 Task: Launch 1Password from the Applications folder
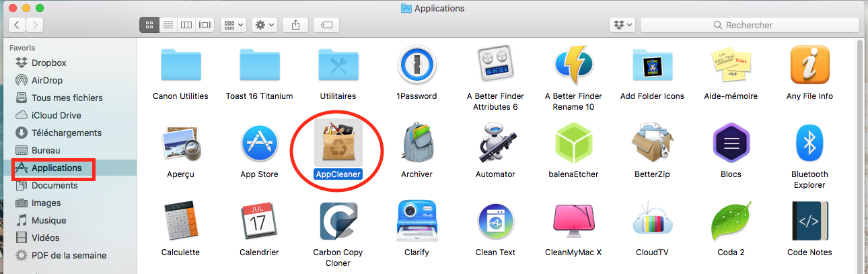[x=416, y=66]
